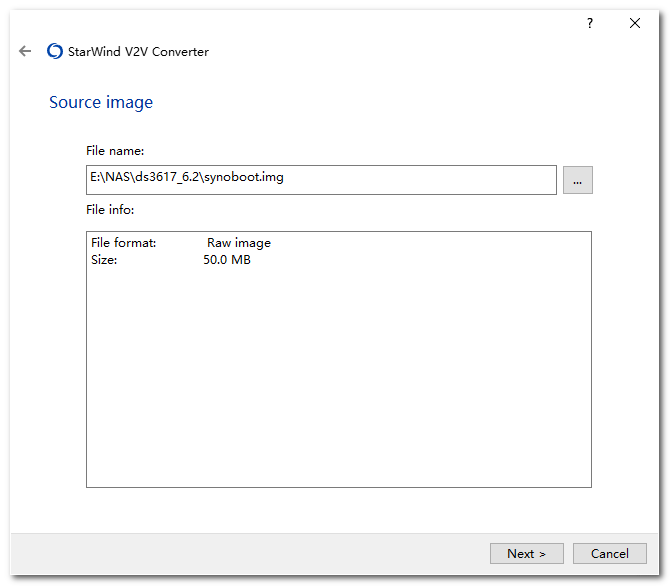The image size is (670, 586).
Task: Click the synoboot.img text in path
Action: (x=246, y=178)
